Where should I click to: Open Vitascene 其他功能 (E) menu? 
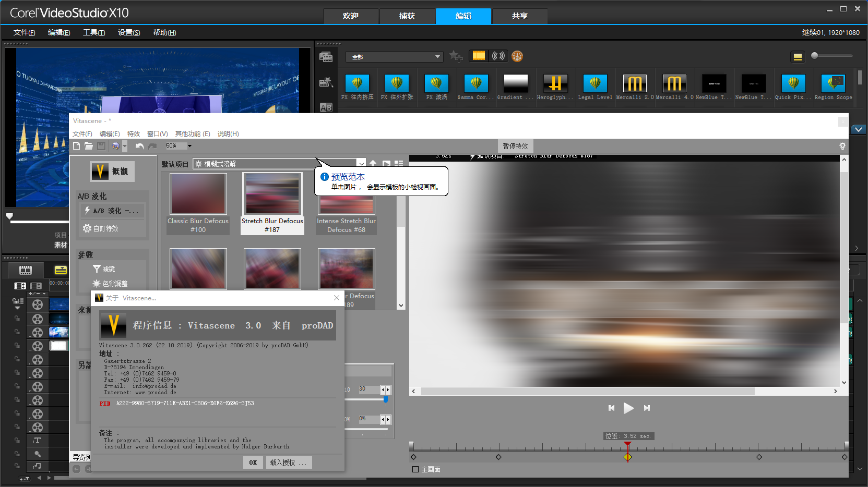coord(193,134)
